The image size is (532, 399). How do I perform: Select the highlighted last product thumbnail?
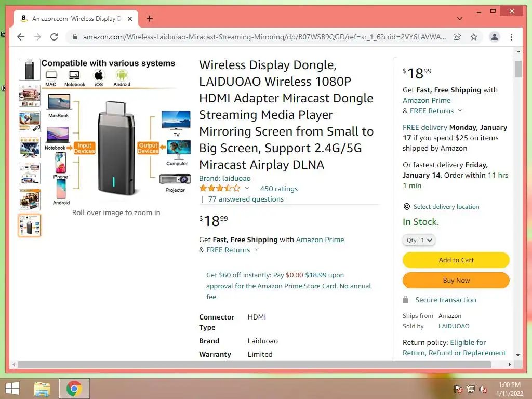point(30,225)
